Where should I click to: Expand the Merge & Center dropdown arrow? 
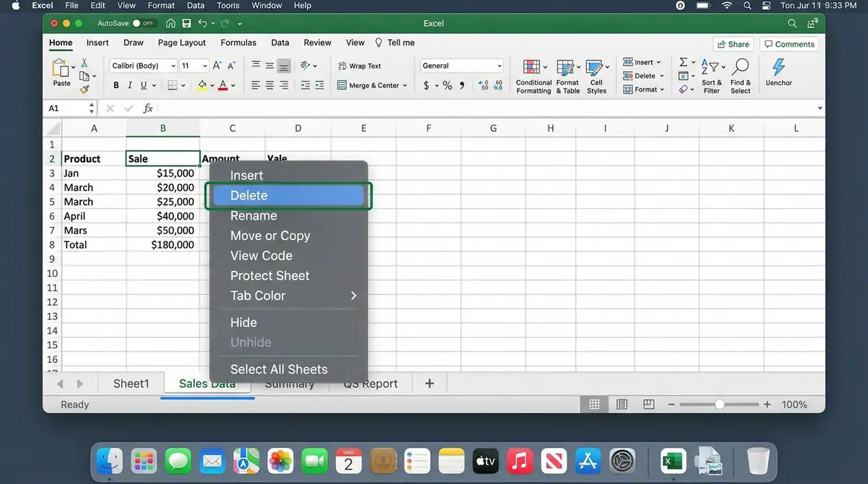(x=404, y=86)
